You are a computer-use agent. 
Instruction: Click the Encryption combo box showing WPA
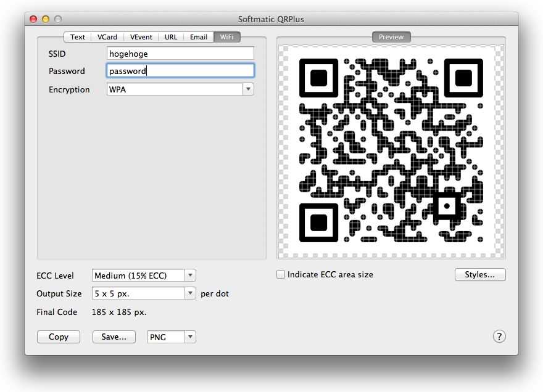point(180,89)
